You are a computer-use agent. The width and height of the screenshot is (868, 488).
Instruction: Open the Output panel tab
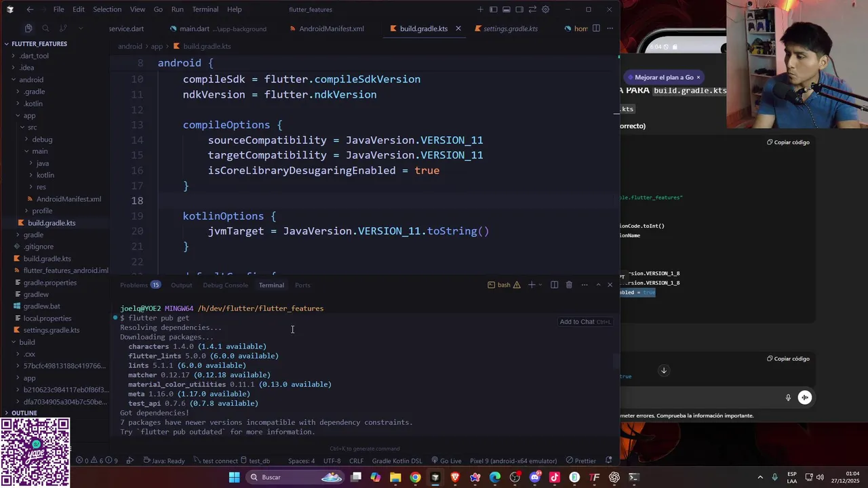[181, 285]
